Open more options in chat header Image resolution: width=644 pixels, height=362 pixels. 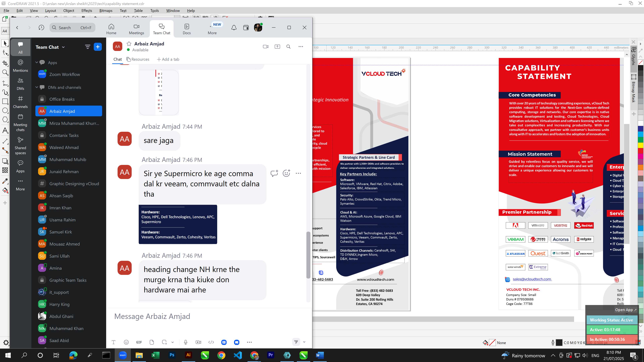pyautogui.click(x=301, y=46)
